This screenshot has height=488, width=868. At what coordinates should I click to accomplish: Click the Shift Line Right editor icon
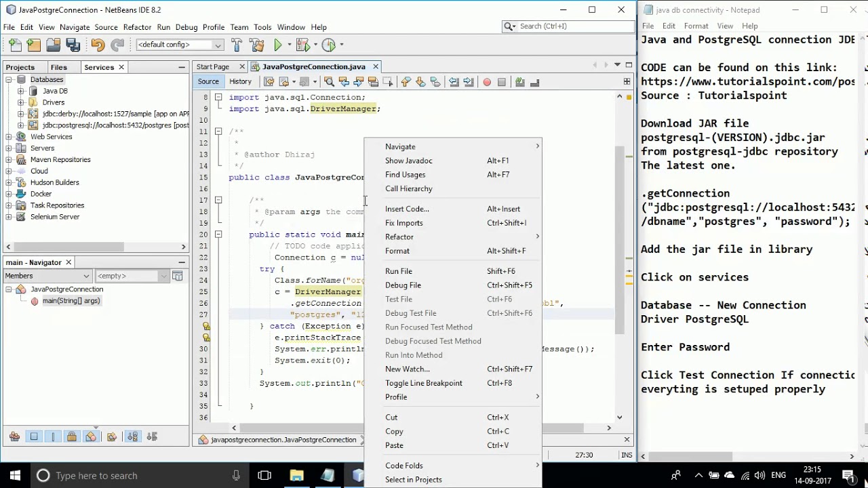[468, 82]
